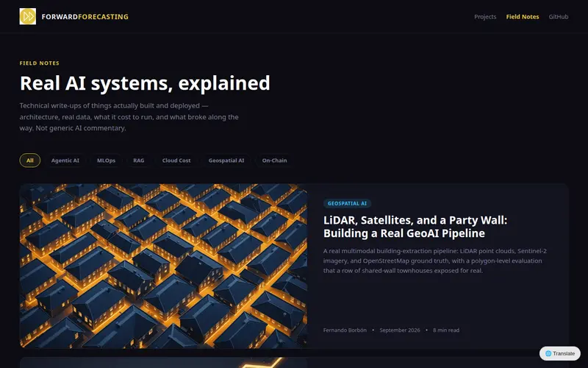The width and height of the screenshot is (588, 368).
Task: Click the September 2026 date text
Action: [x=400, y=330]
